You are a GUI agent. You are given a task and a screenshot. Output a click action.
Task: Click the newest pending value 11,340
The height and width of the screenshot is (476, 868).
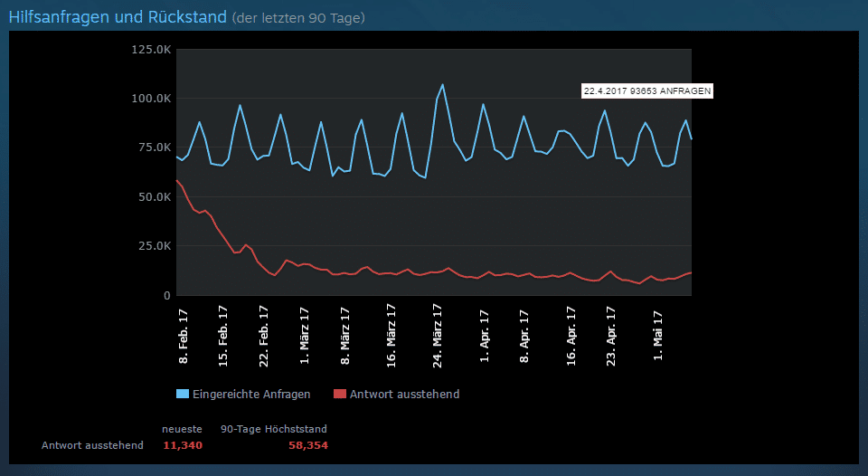[183, 445]
